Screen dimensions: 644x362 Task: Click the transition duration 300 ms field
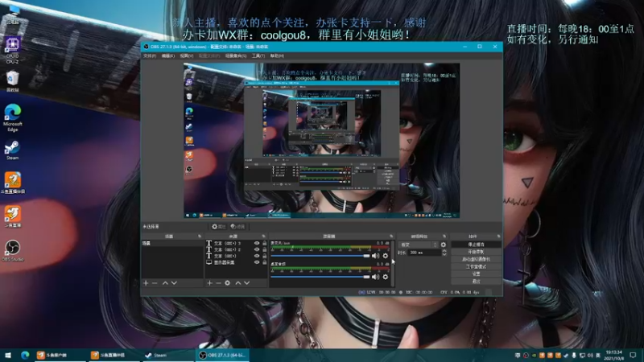[424, 253]
